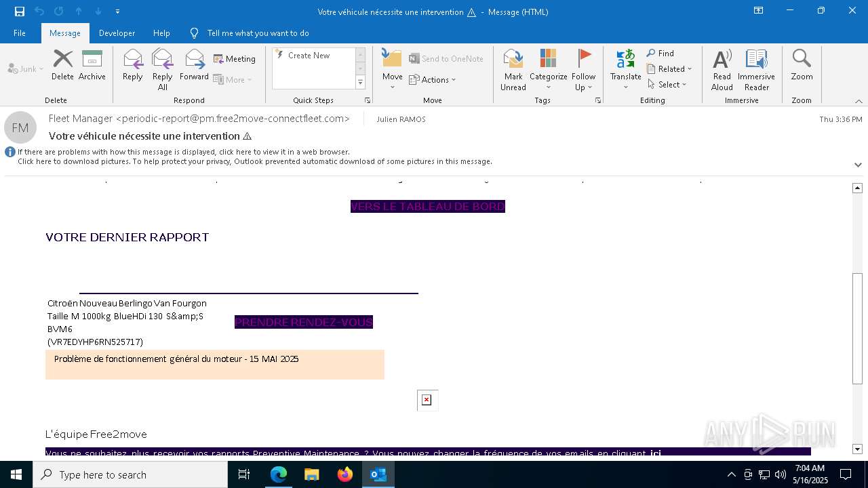The width and height of the screenshot is (868, 488).
Task: Click the vertical scrollbar thumb
Action: 858,328
